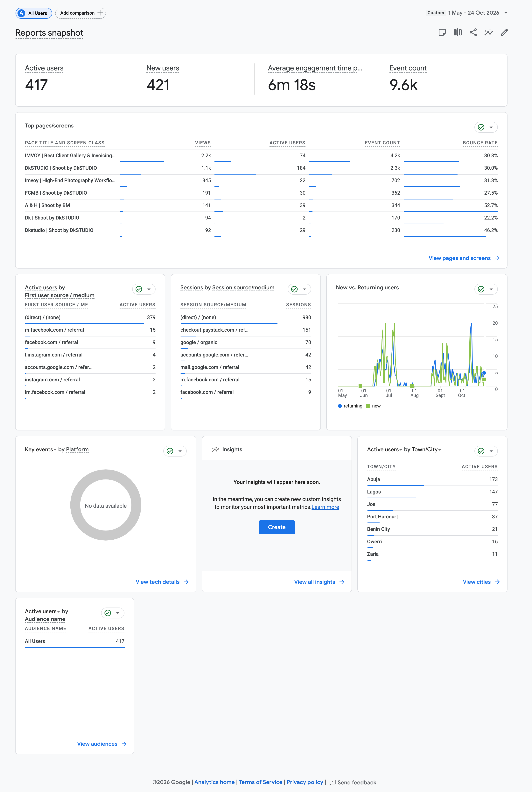Click the Send feedback icon

tap(332, 783)
